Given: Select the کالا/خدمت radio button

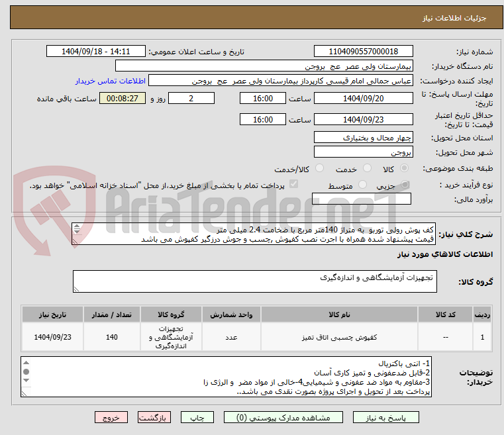Looking at the screenshot, I should pos(319,168).
